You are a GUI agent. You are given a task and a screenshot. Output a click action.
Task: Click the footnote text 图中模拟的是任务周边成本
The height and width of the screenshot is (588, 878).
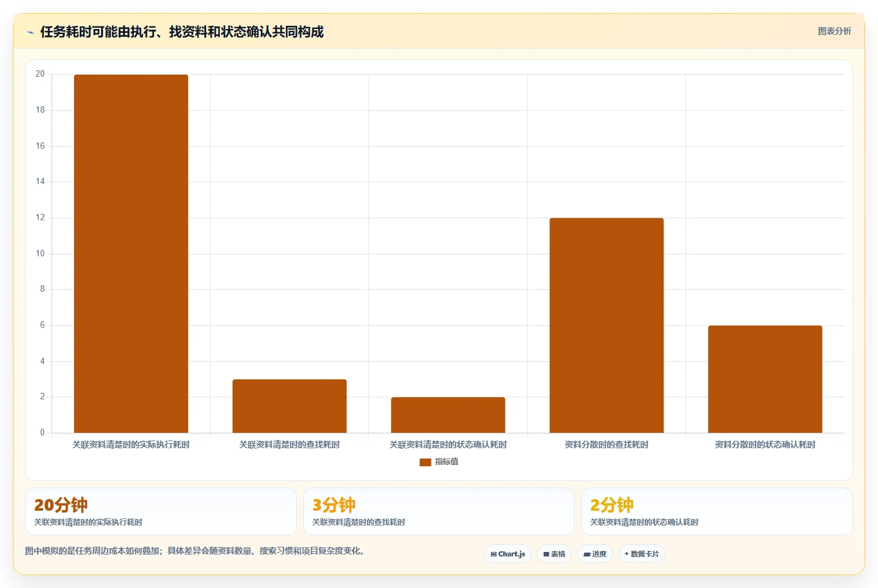195,551
